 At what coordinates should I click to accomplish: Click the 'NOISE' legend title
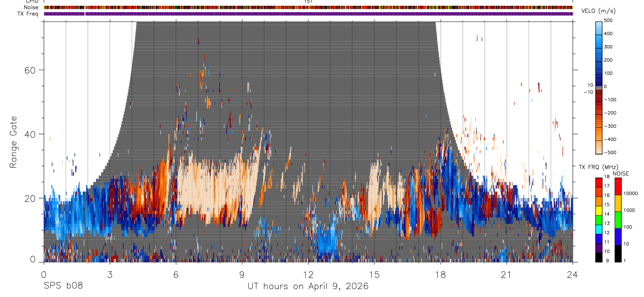pyautogui.click(x=620, y=173)
